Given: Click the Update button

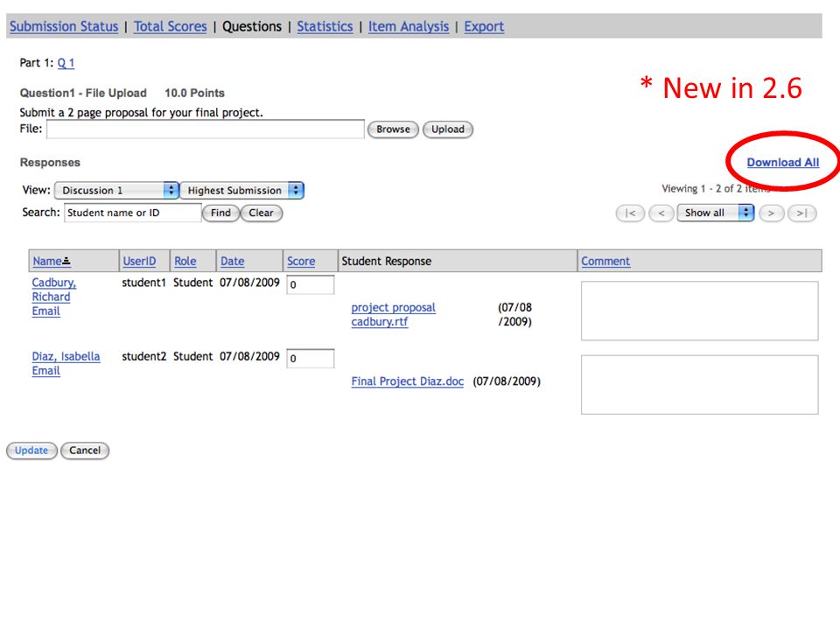Looking at the screenshot, I should coord(31,451).
